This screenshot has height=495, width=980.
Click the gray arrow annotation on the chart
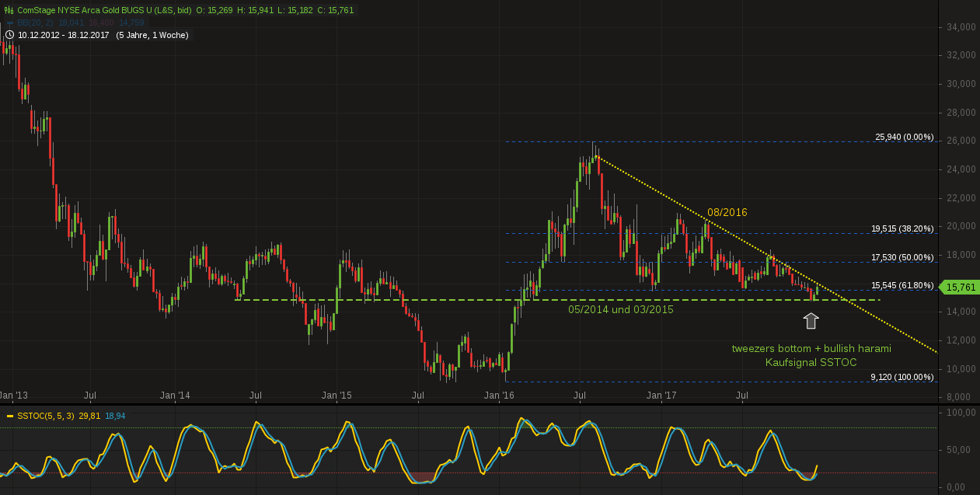811,319
